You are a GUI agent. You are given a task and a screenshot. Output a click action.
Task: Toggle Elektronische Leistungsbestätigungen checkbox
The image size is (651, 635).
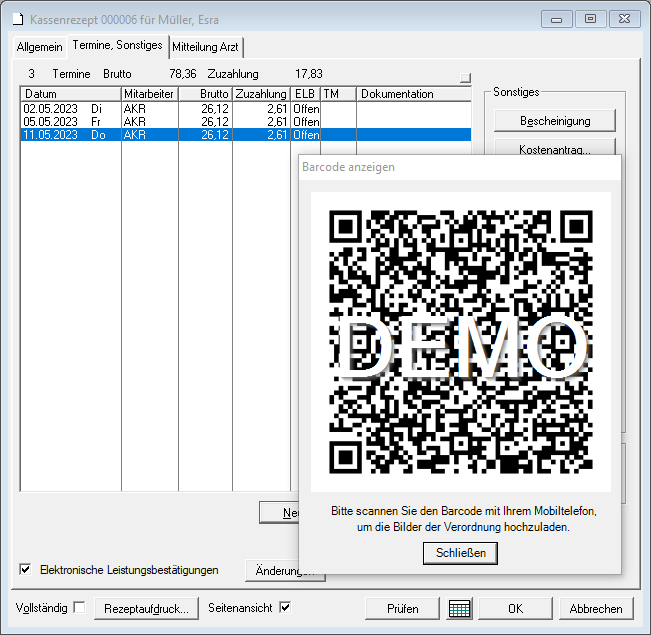click(25, 569)
